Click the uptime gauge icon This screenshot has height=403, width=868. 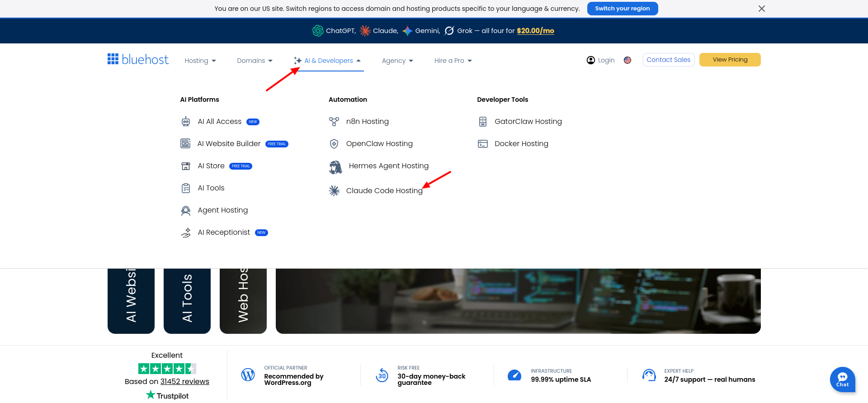(514, 375)
